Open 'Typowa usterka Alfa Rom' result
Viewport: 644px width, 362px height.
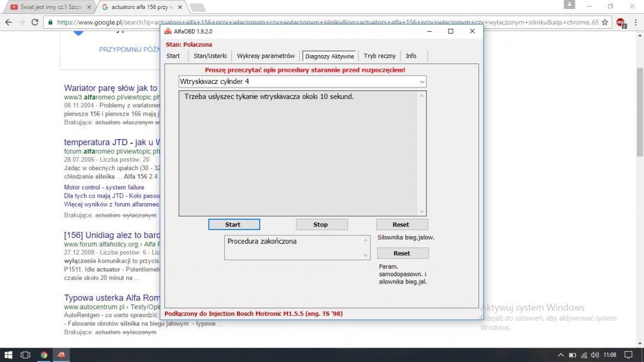pos(112,297)
